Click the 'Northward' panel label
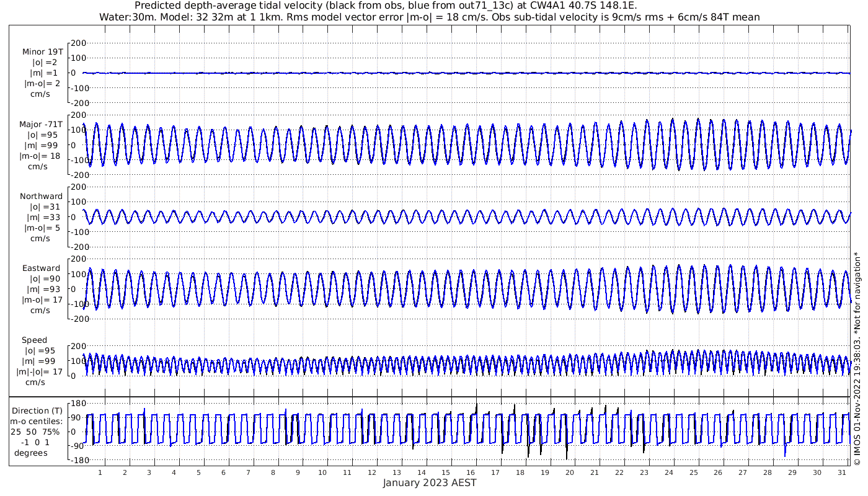The width and height of the screenshot is (868, 496). pos(41,196)
